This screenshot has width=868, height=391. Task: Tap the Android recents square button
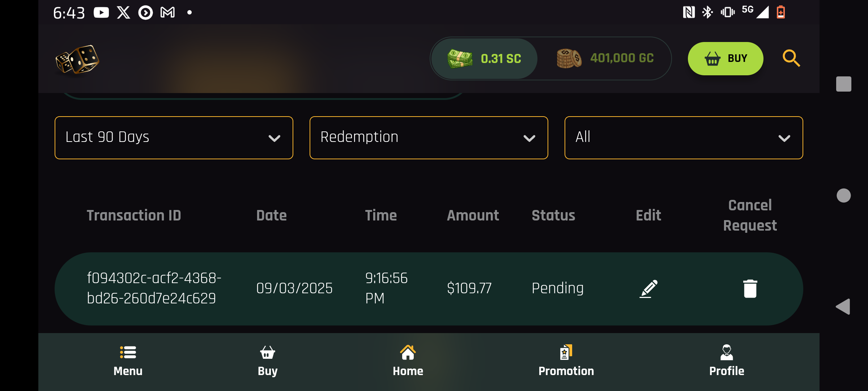(843, 84)
